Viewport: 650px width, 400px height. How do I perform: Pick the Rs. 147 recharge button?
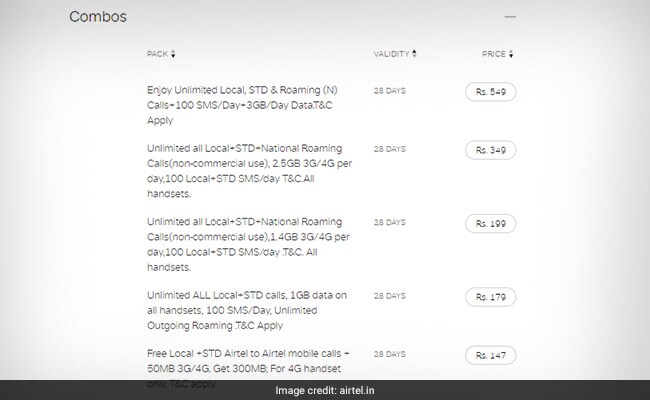pos(490,355)
